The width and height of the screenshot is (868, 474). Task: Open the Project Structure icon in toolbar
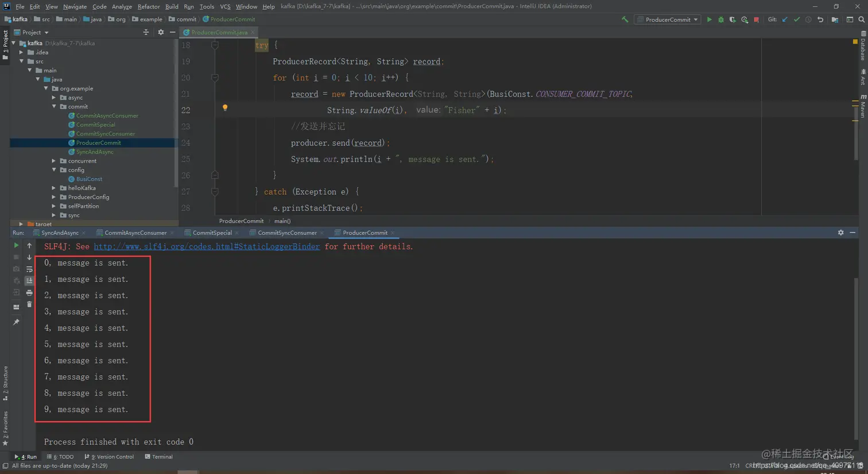click(835, 20)
